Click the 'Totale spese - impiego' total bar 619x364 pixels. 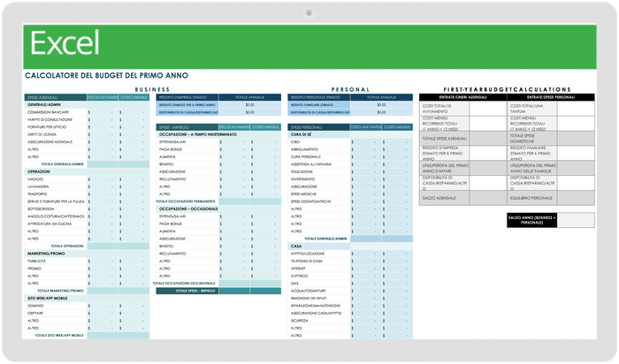click(218, 291)
